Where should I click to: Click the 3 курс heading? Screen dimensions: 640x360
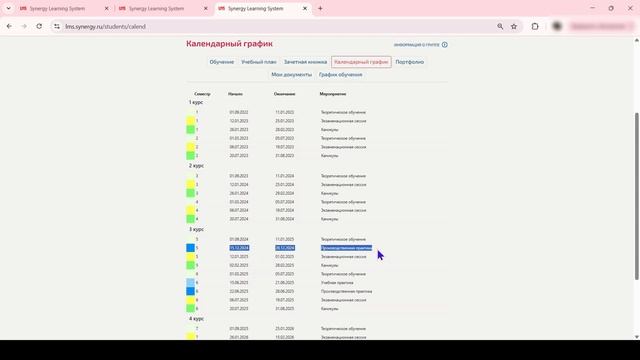point(196,229)
